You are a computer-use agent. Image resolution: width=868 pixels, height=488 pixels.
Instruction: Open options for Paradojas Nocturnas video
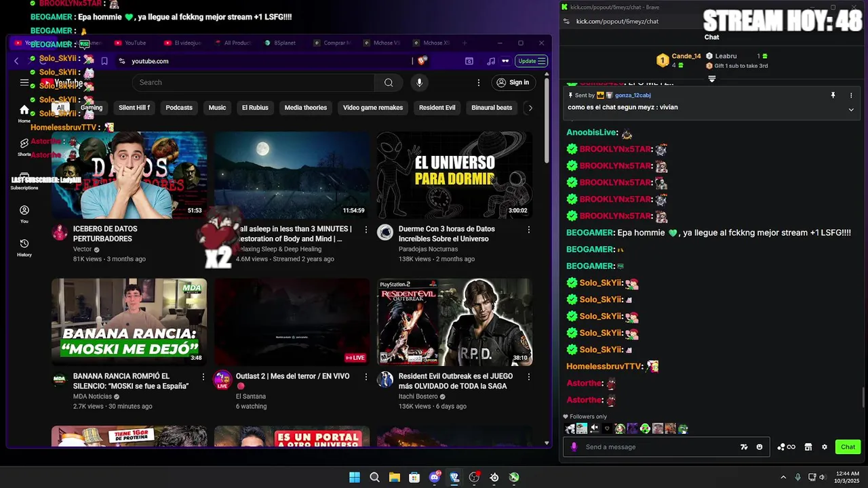pos(529,230)
